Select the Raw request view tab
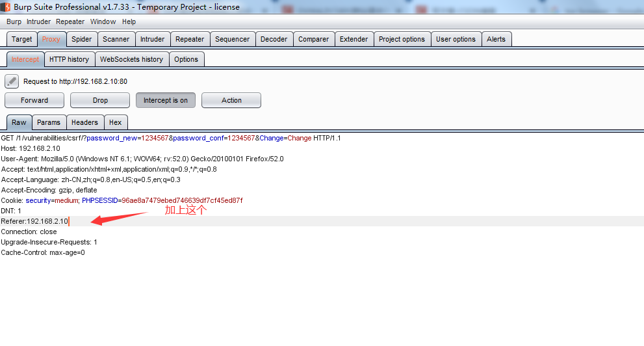The width and height of the screenshot is (644, 346). point(19,122)
